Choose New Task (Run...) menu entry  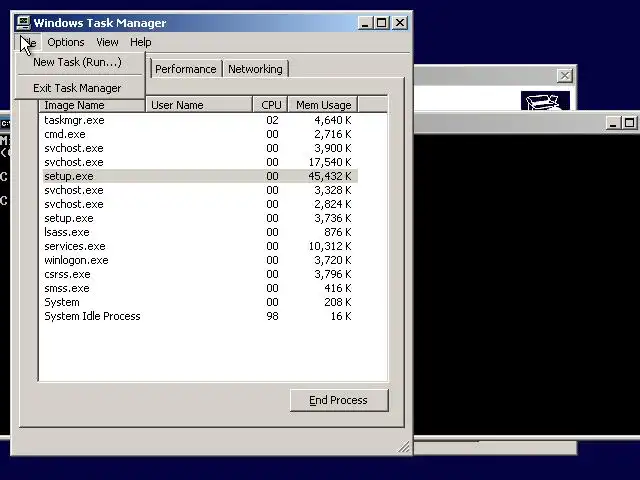click(80, 62)
